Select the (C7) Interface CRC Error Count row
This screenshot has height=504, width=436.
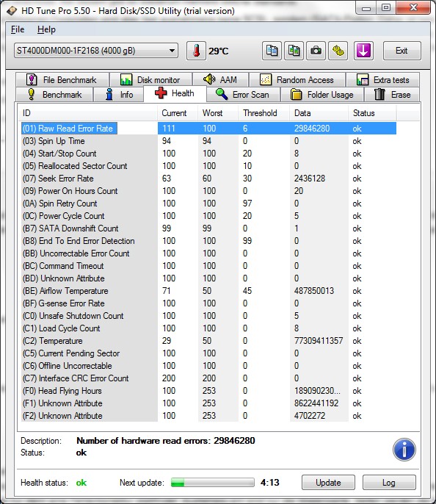[x=208, y=378]
